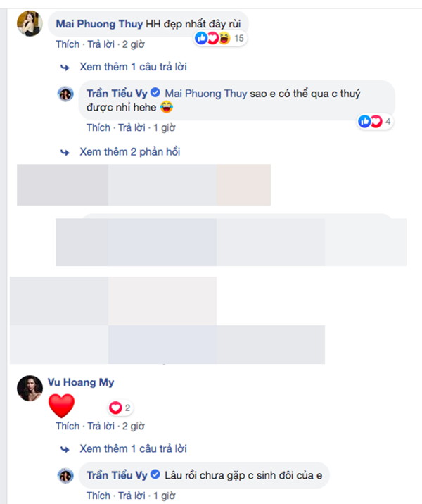Click Trần Tiểu Vy's avatar on first reply
422x504 pixels.
coord(65,94)
